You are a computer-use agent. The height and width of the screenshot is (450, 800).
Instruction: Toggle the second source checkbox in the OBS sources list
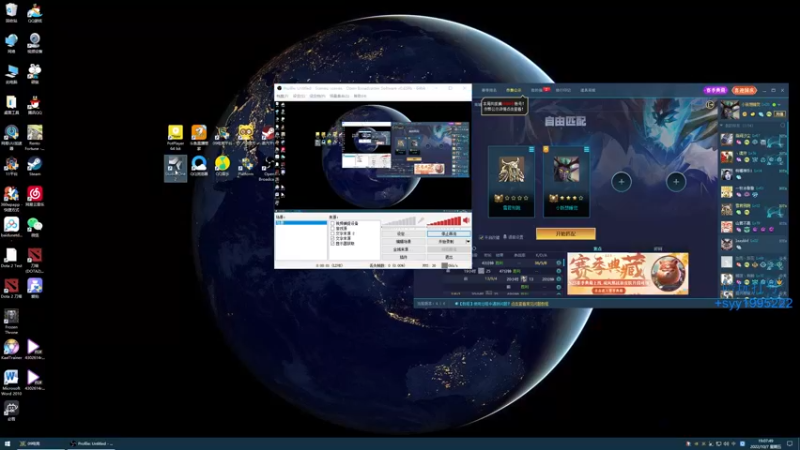point(333,228)
